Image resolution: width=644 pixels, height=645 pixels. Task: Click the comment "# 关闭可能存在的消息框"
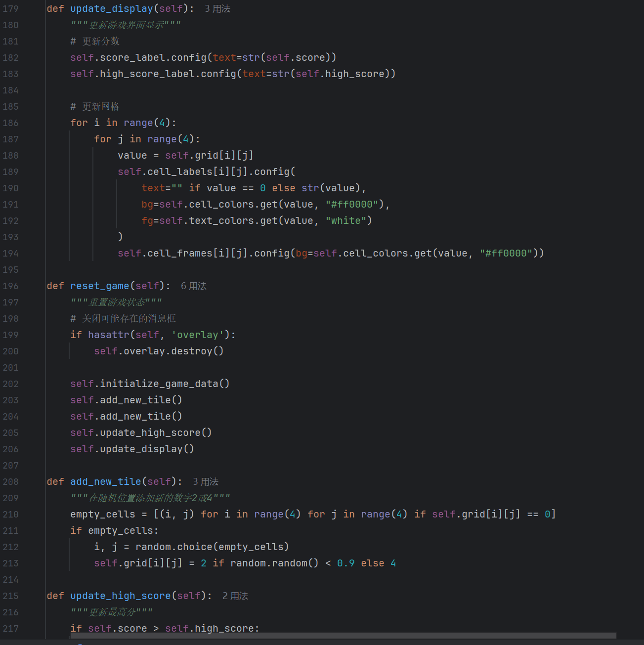[123, 319]
